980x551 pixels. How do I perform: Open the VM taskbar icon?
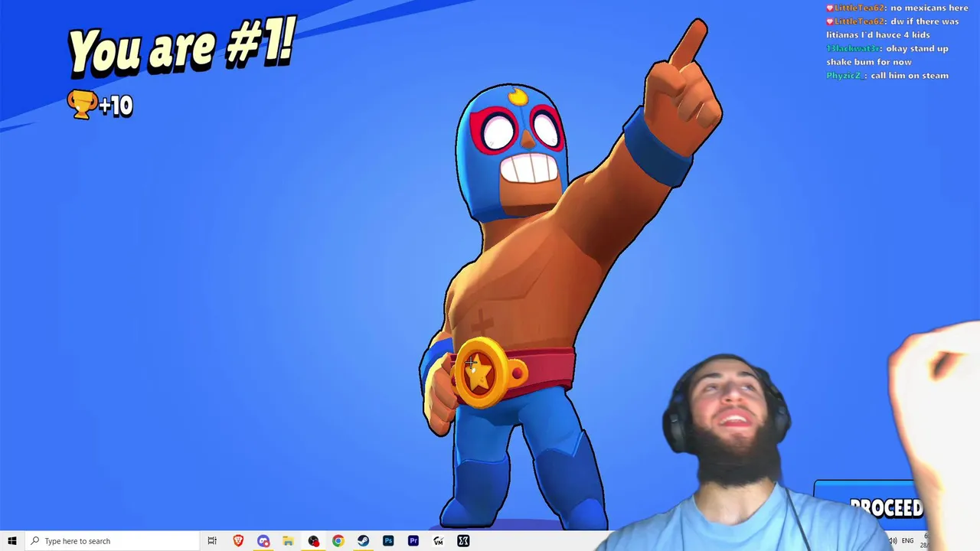[x=438, y=541]
